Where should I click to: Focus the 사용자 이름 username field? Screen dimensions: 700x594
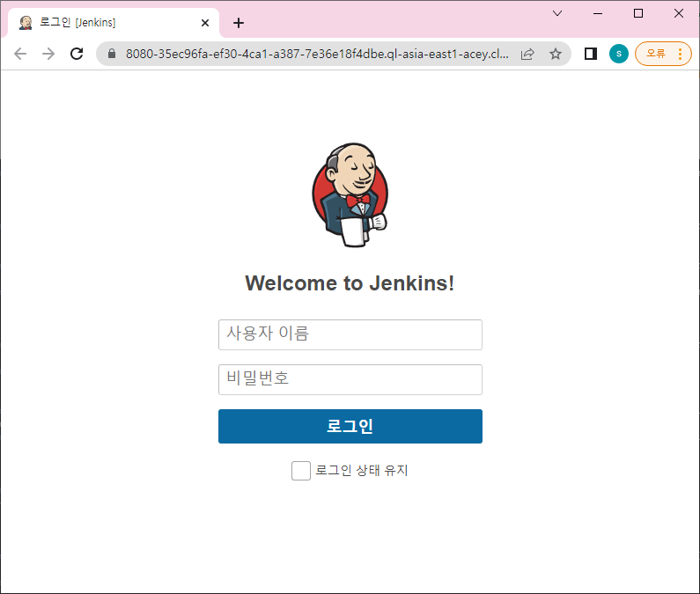click(x=350, y=334)
